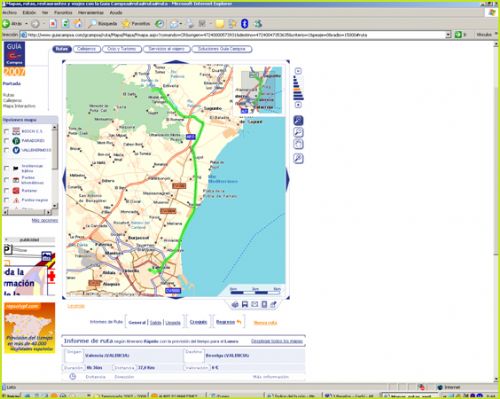Open the Herramientas menu

(91, 12)
